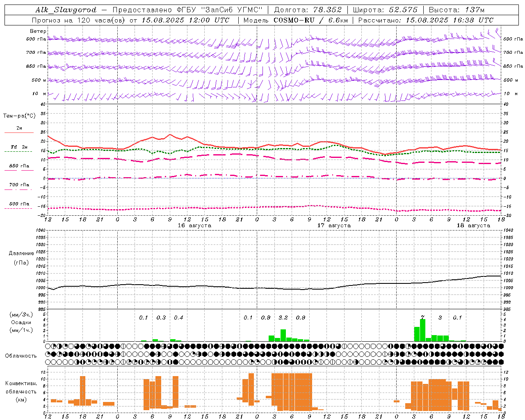The width and height of the screenshot is (525, 420).
Task: Click the Ветер wind panel label
Action: pyautogui.click(x=38, y=31)
